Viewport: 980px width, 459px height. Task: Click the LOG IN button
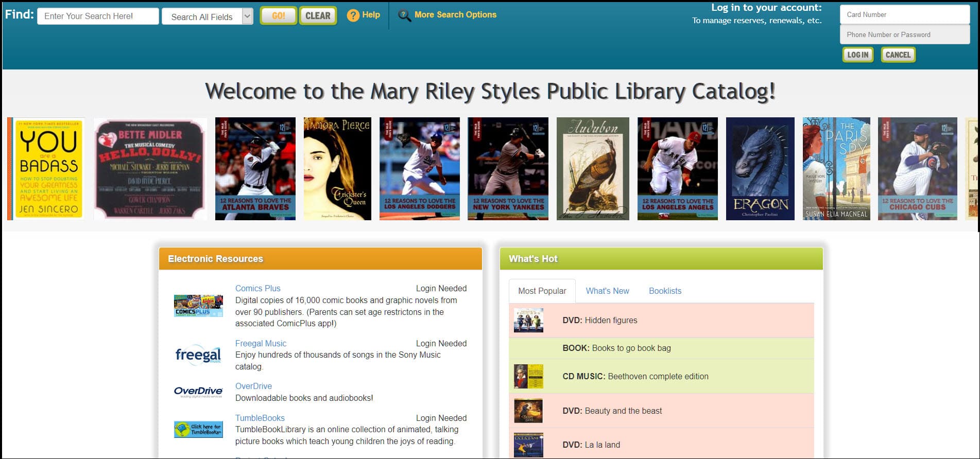tap(857, 55)
